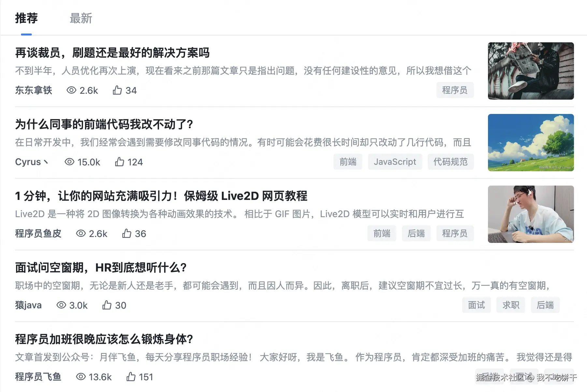Screen dimensions: 587x392
Task: Open article 程序员加班很晚应该怎么锻炼身体?
Action: [x=104, y=339]
